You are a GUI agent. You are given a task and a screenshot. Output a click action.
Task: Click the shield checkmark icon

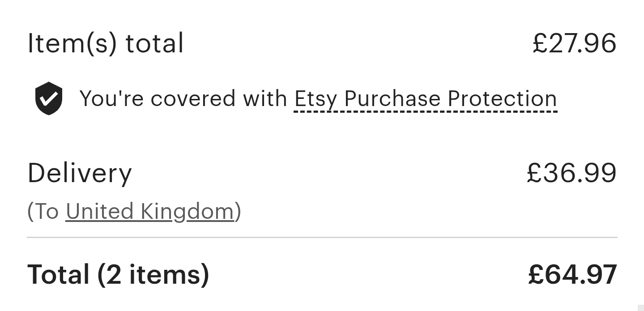click(49, 98)
